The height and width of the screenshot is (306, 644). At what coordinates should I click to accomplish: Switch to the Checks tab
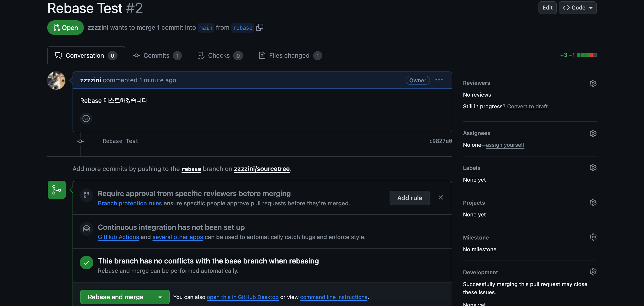(x=220, y=56)
